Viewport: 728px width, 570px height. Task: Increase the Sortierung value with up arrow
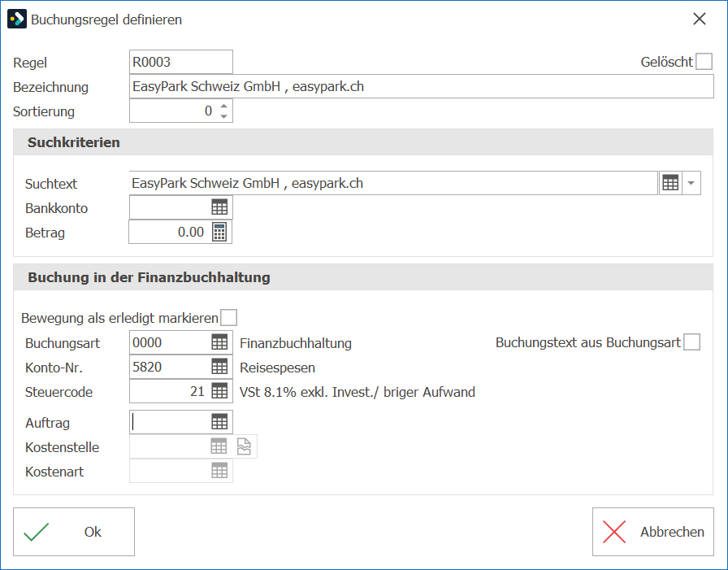(x=223, y=106)
